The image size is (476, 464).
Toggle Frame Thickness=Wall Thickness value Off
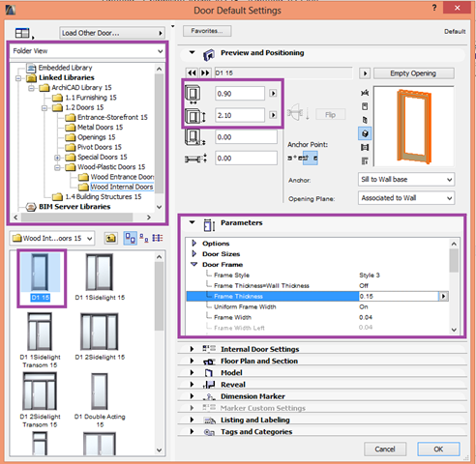coord(364,285)
